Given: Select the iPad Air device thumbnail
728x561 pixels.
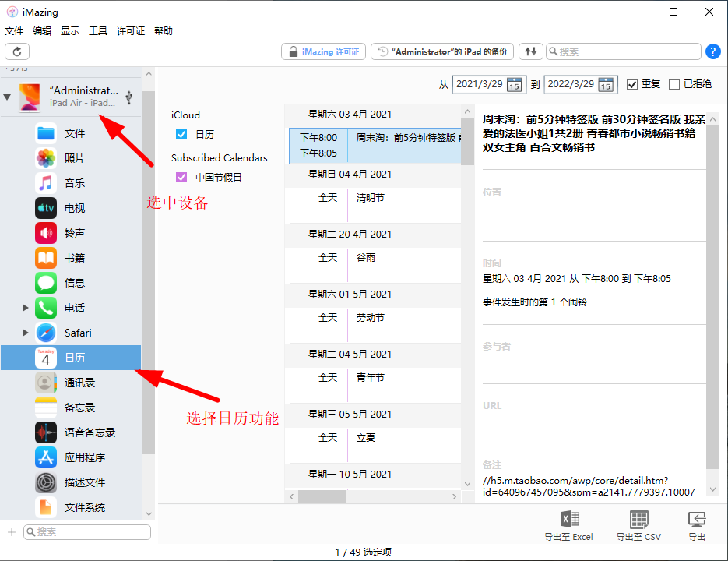Looking at the screenshot, I should point(30,97).
